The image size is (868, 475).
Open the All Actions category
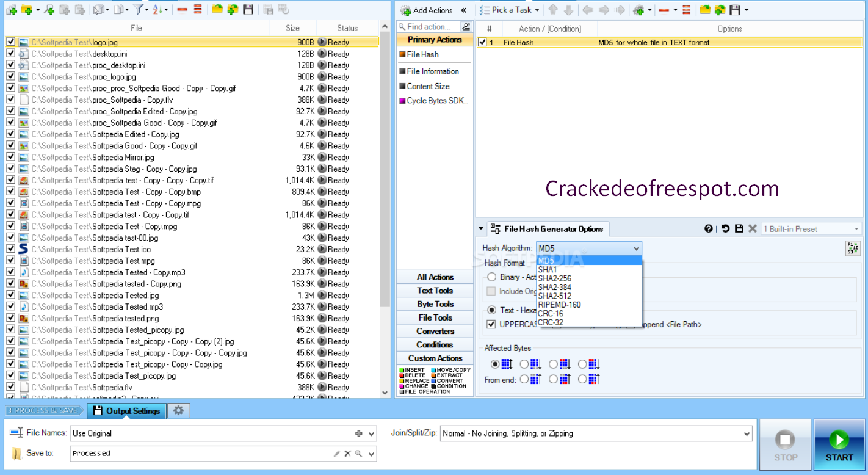tap(435, 277)
